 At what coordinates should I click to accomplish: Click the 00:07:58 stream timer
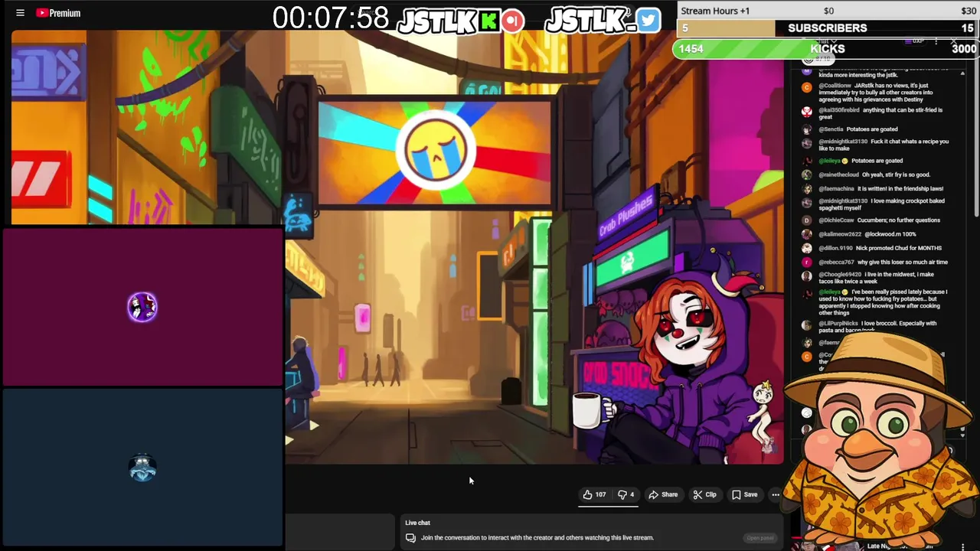[x=331, y=18]
